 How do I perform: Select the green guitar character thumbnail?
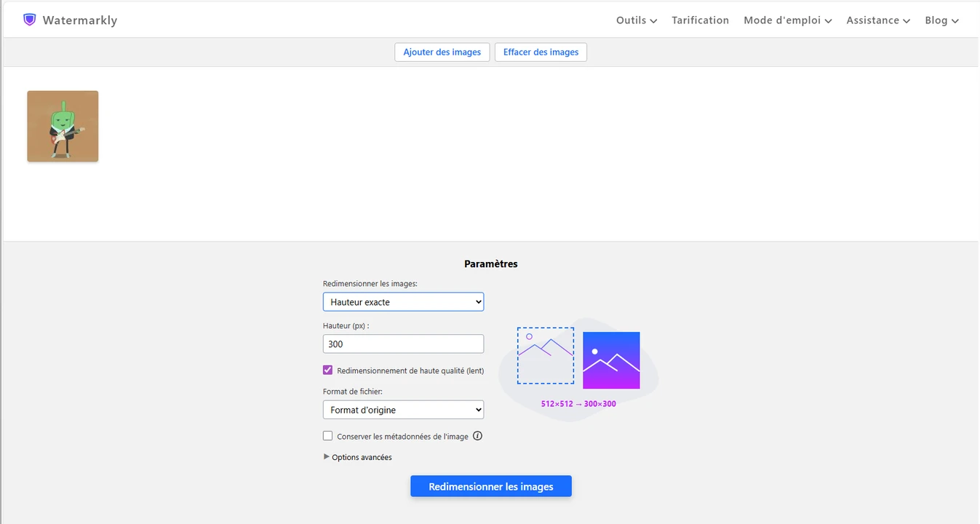coord(63,126)
